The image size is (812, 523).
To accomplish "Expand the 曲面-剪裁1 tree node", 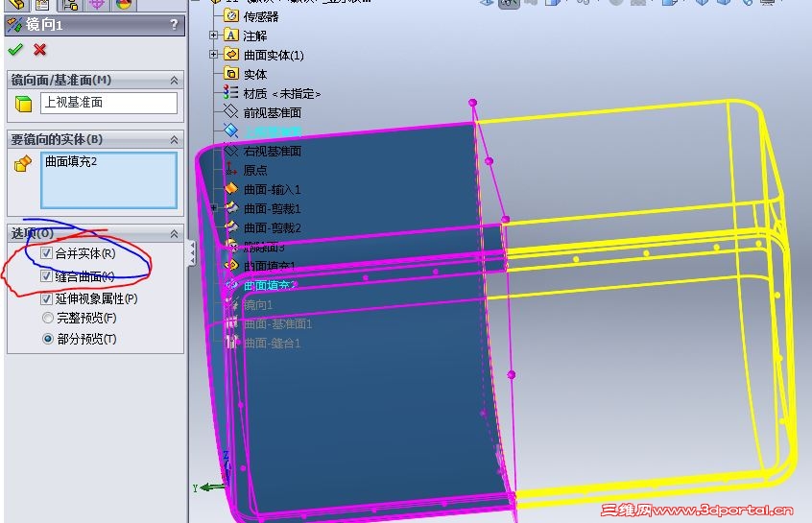I will 213,207.
